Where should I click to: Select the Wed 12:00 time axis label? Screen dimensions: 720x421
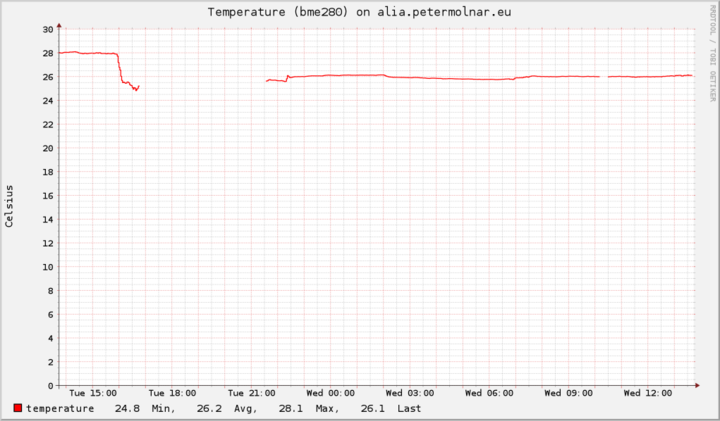pyautogui.click(x=645, y=394)
